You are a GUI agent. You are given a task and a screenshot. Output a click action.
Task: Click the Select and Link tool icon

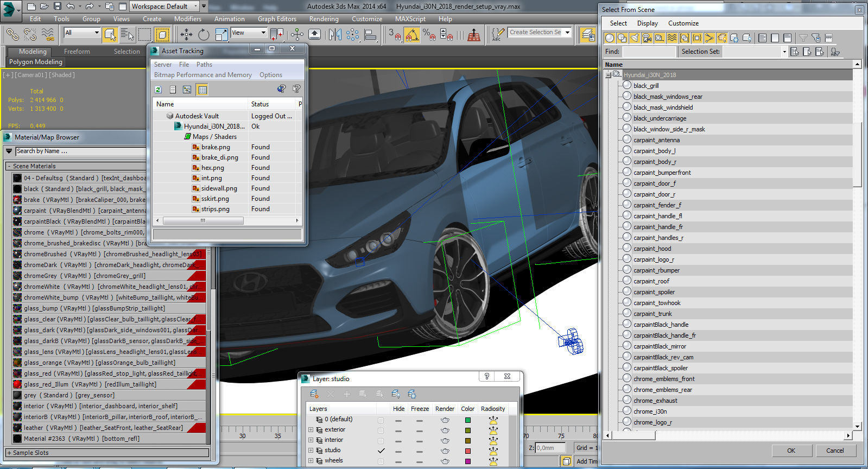(12, 34)
